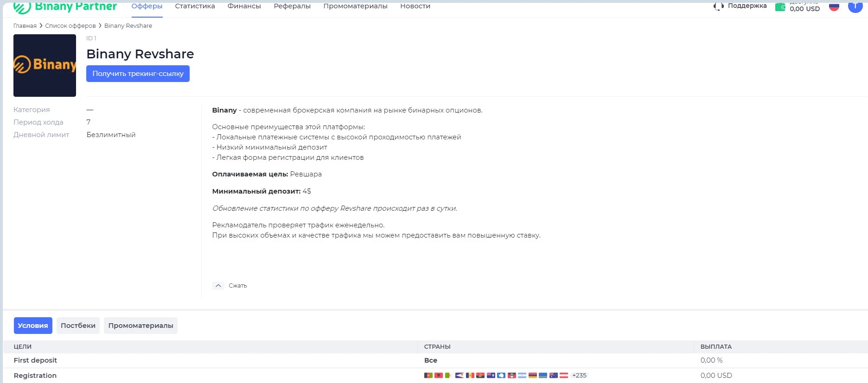Screen dimensions: 868x383
Task: Click the Registration payout 0,00 USD
Action: coord(716,376)
